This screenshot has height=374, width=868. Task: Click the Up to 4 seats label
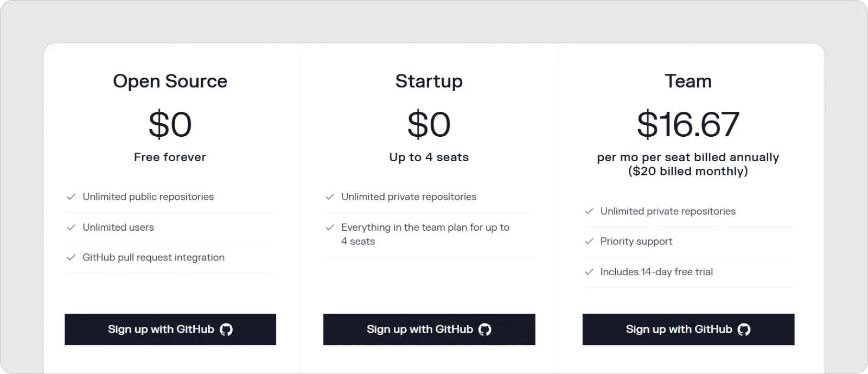429,157
